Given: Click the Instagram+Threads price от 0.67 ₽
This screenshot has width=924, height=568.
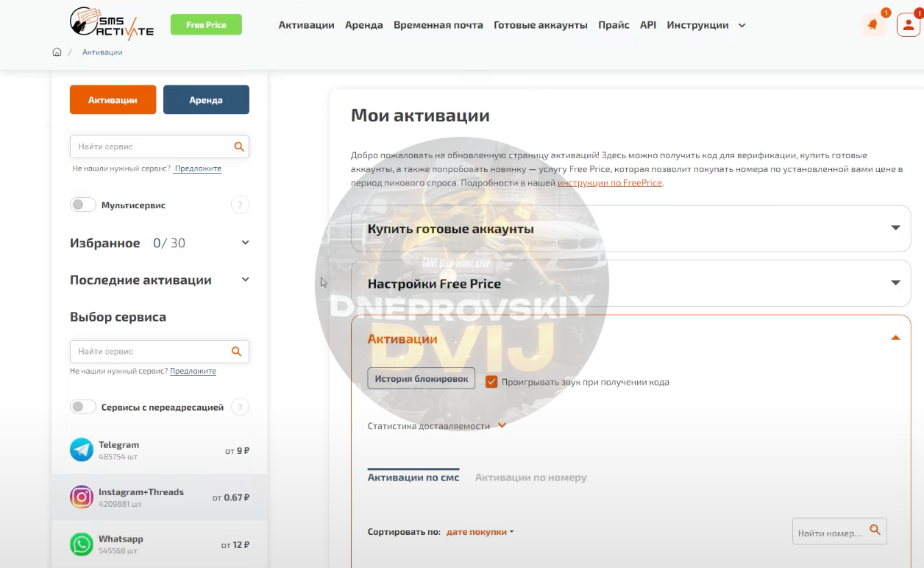Looking at the screenshot, I should (231, 498).
